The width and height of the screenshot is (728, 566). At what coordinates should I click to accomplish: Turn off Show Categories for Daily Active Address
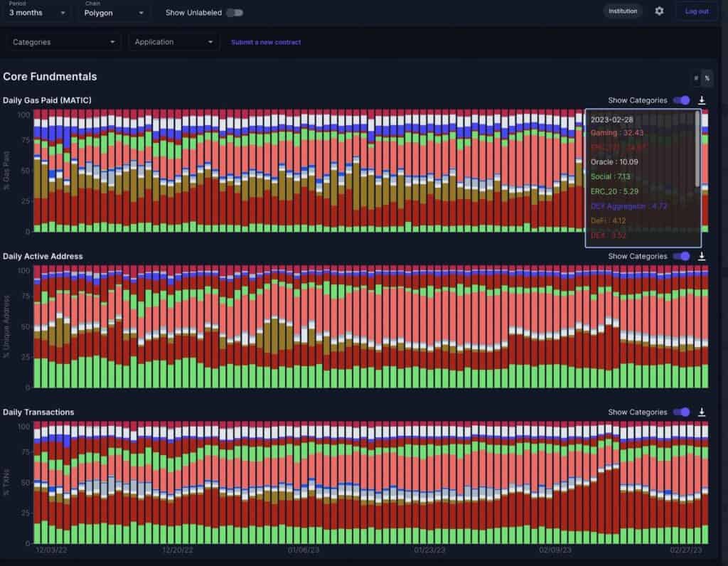[x=682, y=256]
